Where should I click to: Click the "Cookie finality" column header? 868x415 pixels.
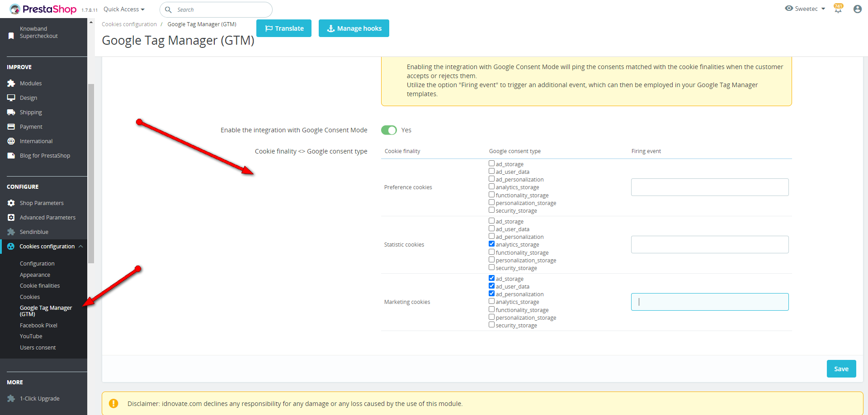tap(402, 151)
